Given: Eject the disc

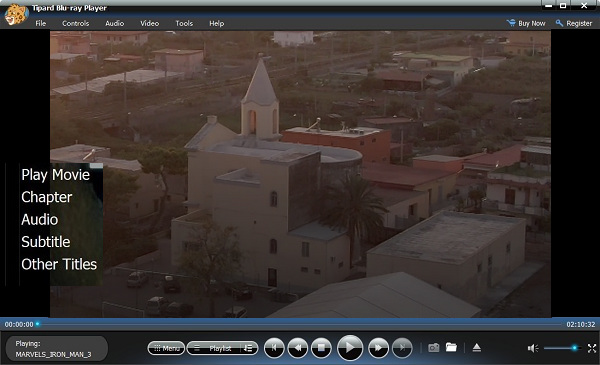Looking at the screenshot, I should point(476,347).
